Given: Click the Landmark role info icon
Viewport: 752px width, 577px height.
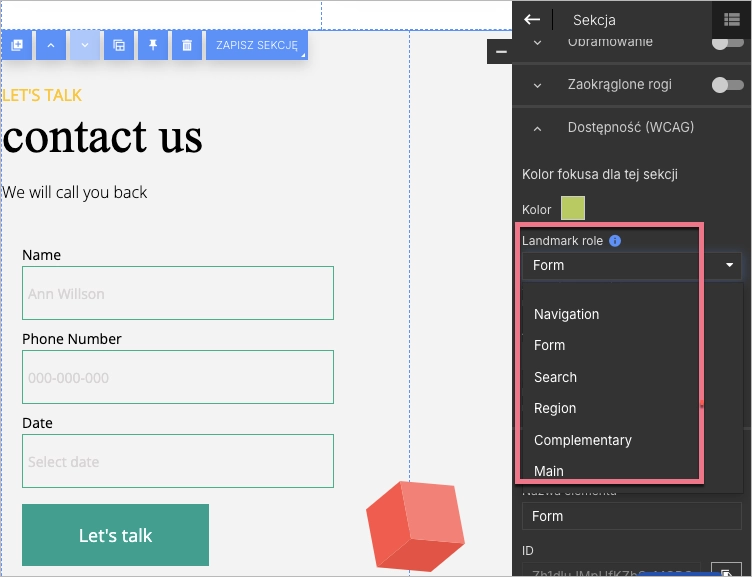Looking at the screenshot, I should (615, 241).
